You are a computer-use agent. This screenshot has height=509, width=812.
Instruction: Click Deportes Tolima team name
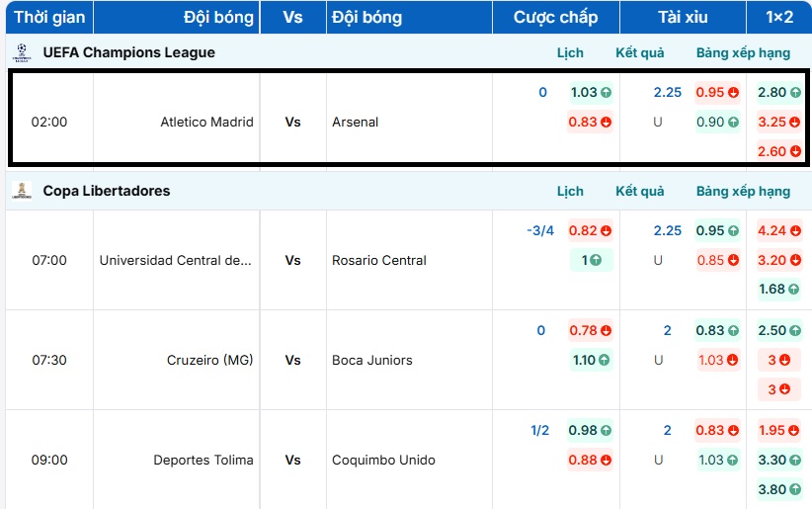(x=203, y=460)
